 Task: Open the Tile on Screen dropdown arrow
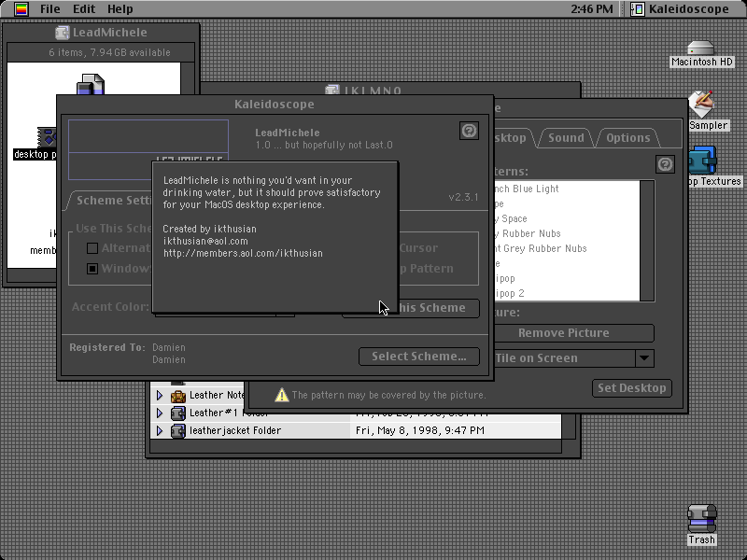[644, 358]
